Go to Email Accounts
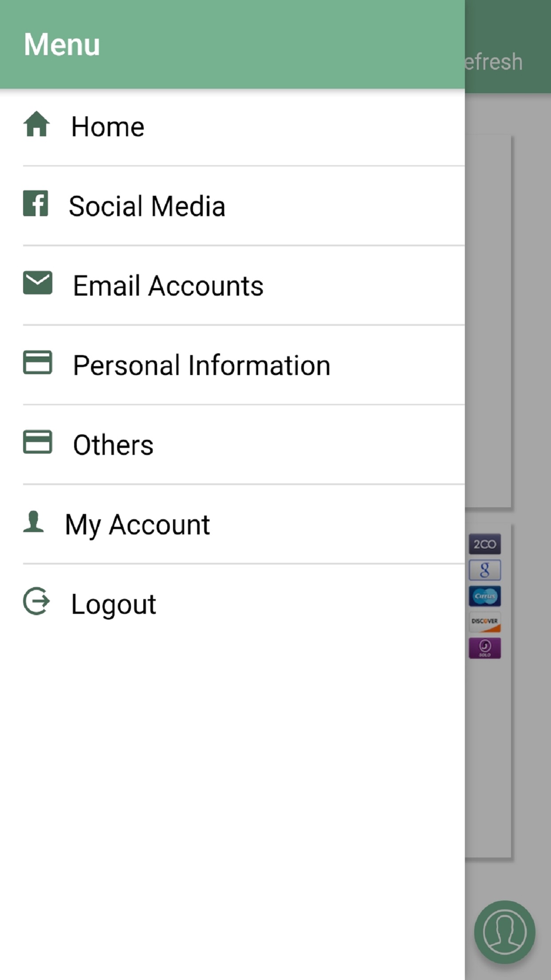 pyautogui.click(x=233, y=286)
